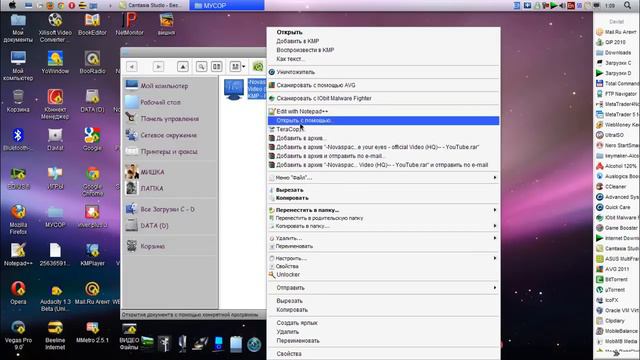The height and width of the screenshot is (360, 640).
Task: Open the BookEditor desktop icon
Action: [92, 24]
